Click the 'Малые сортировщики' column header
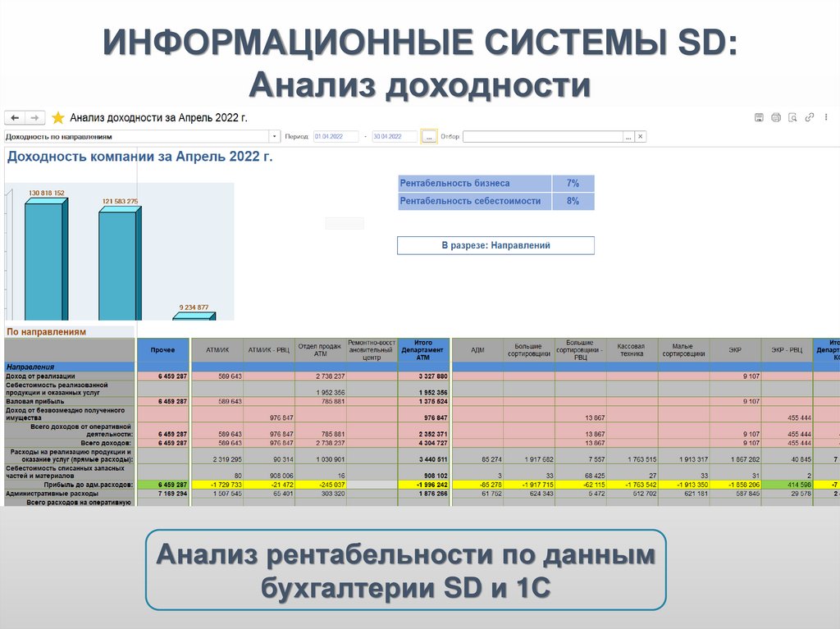 pyautogui.click(x=683, y=350)
